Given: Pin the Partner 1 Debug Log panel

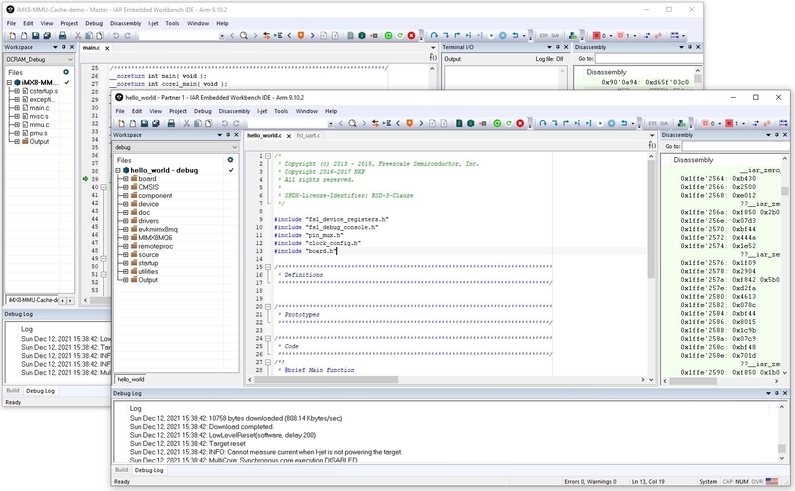Looking at the screenshot, I should (x=776, y=393).
